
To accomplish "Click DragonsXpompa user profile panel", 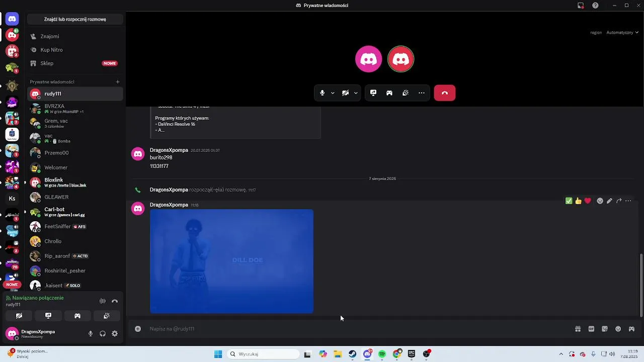I will point(44,334).
